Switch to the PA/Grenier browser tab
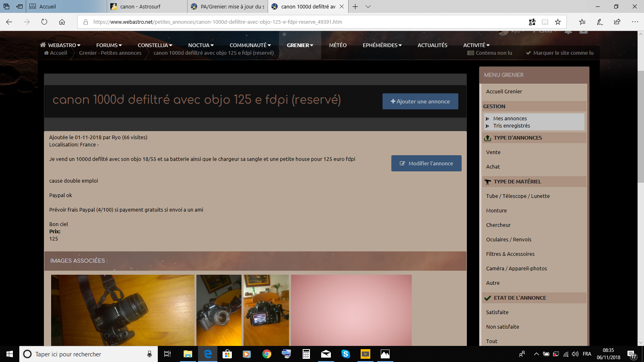The height and width of the screenshot is (362, 644). pos(227,6)
